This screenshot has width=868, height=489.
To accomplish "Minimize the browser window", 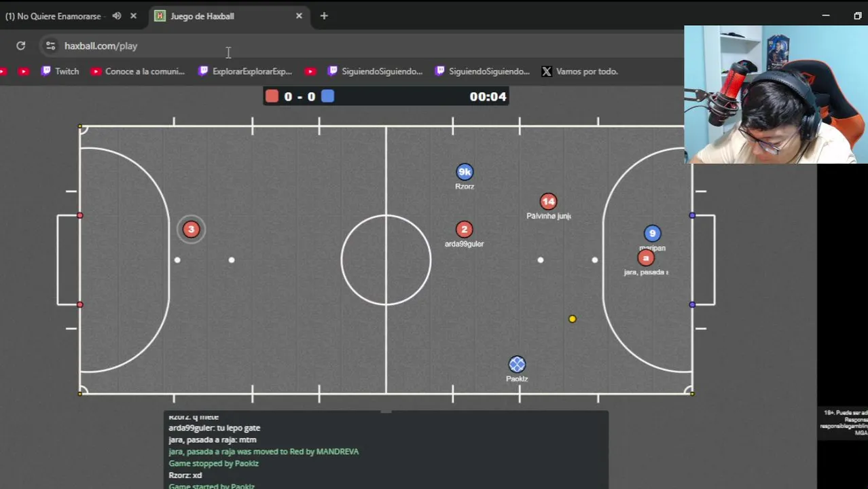I will [x=826, y=16].
